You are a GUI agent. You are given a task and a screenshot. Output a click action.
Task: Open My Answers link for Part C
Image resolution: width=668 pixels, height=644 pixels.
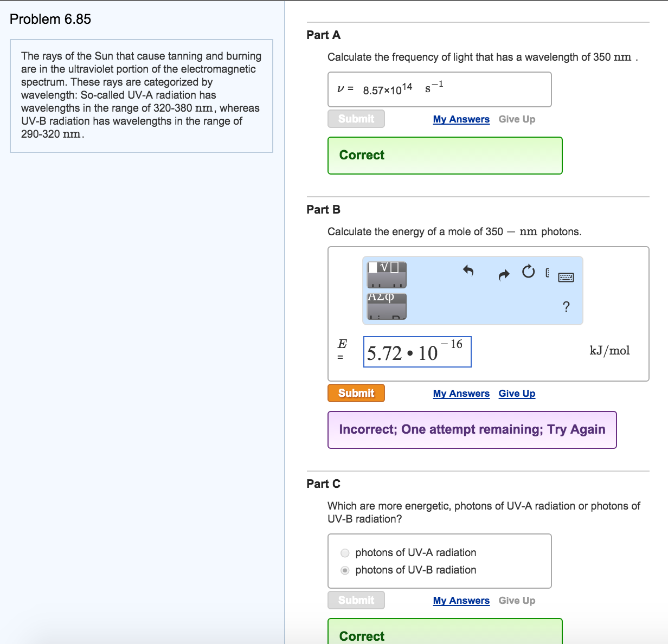coord(461,601)
